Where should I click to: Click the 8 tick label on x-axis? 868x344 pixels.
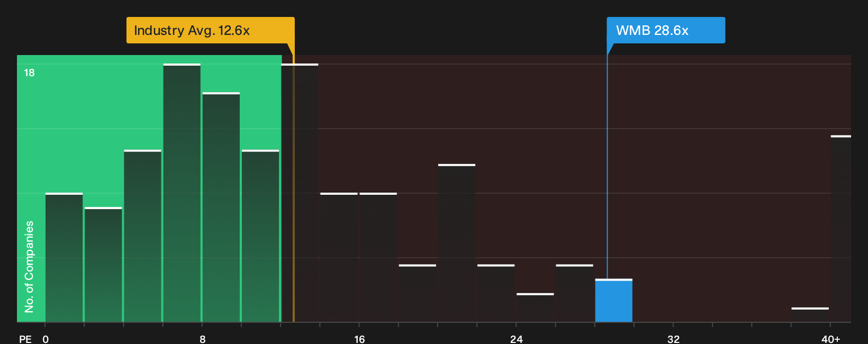point(203,339)
